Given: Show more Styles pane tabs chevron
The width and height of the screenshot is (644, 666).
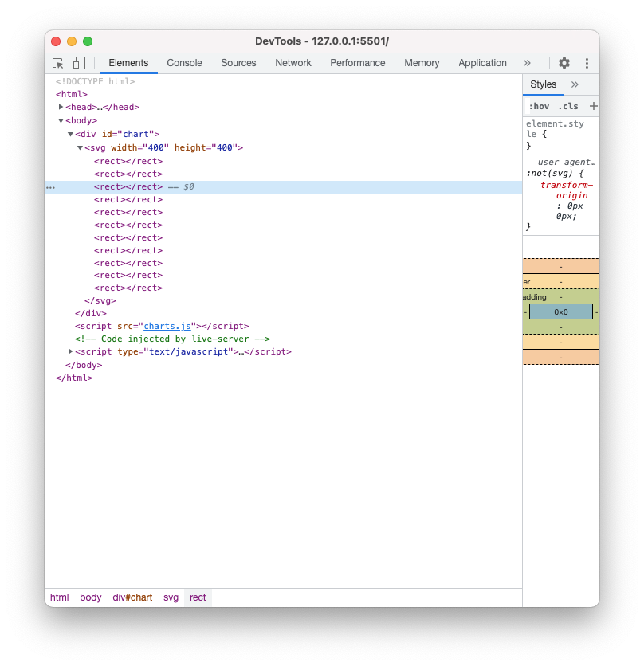Looking at the screenshot, I should 575,84.
